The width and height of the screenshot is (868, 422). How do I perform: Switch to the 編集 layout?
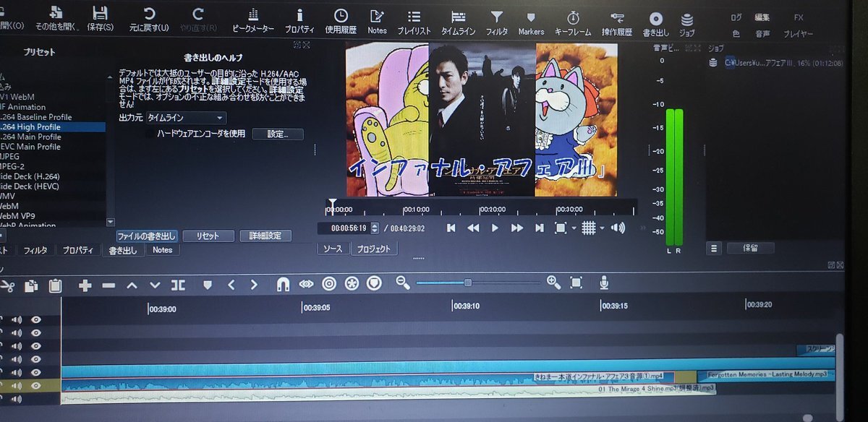pyautogui.click(x=762, y=17)
